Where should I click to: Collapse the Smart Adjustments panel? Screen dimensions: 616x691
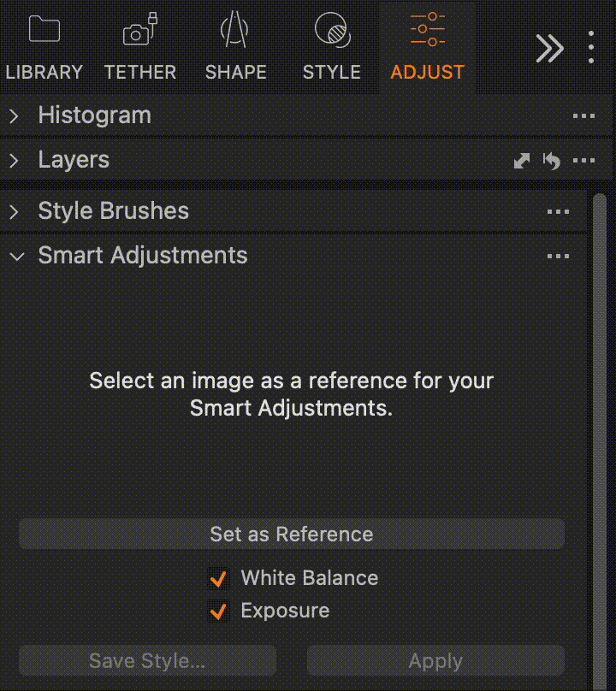[17, 256]
